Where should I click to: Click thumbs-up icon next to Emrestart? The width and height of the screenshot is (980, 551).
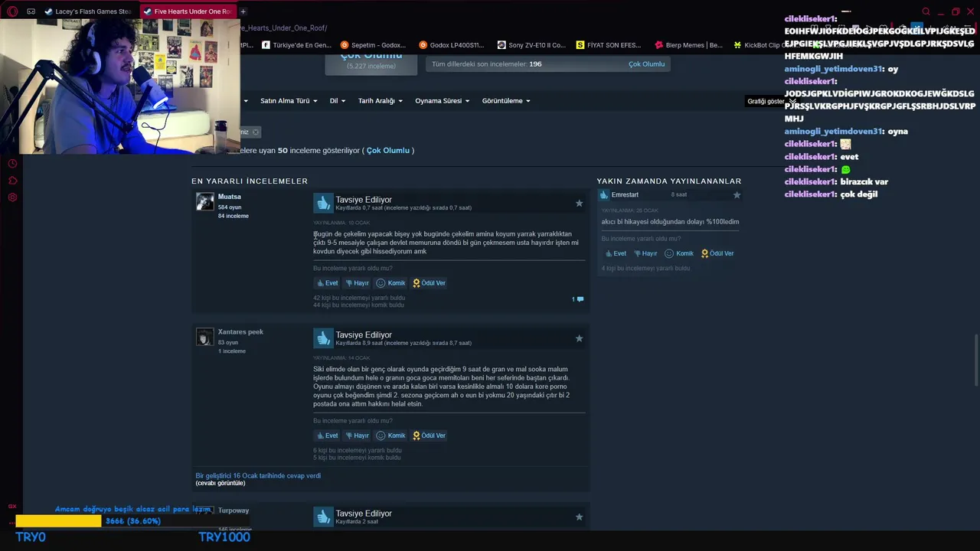603,195
